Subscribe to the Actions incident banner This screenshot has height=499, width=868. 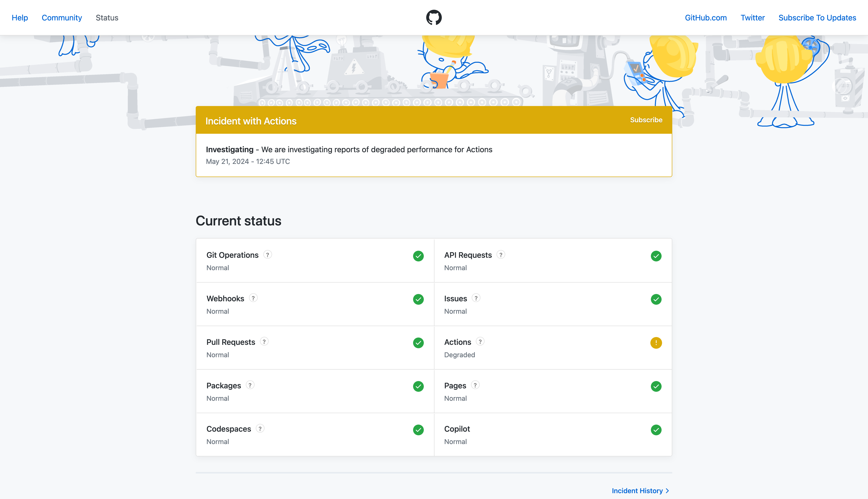(x=646, y=120)
